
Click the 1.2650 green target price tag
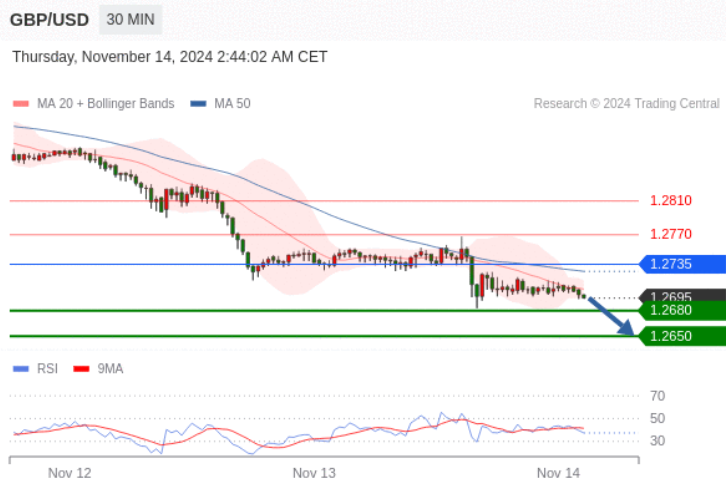click(x=682, y=336)
